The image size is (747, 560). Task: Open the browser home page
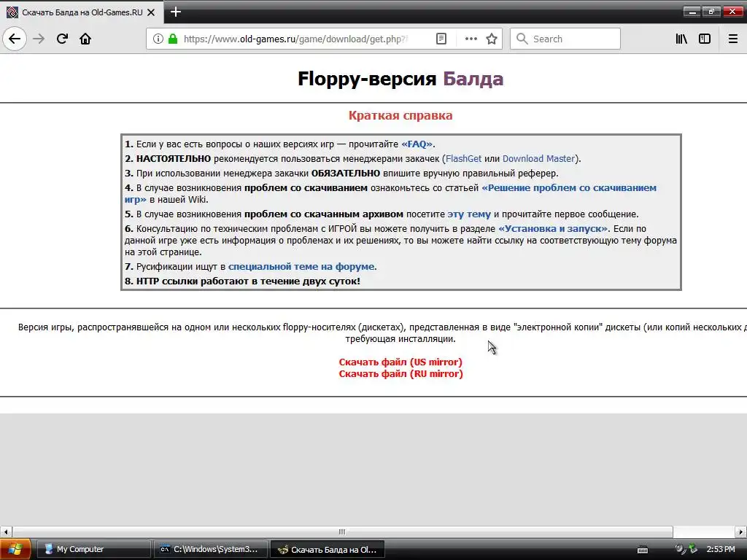tap(85, 39)
